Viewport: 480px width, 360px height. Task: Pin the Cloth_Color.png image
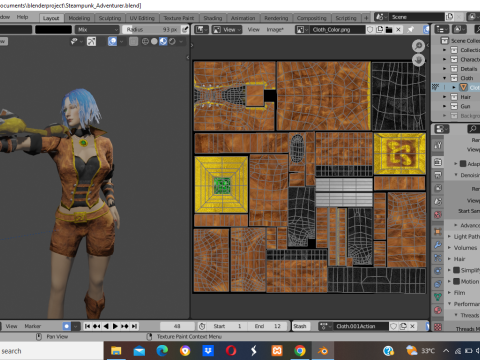click(410, 30)
